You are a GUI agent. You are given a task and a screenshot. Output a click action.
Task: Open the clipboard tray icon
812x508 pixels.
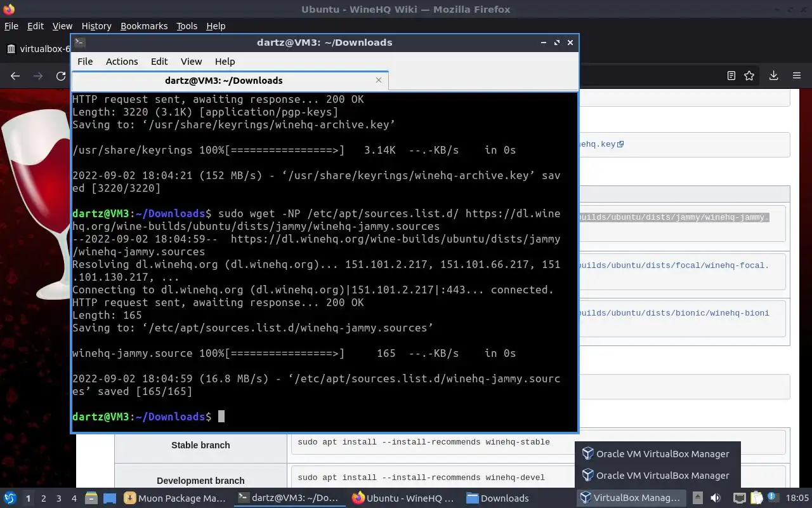pos(756,498)
